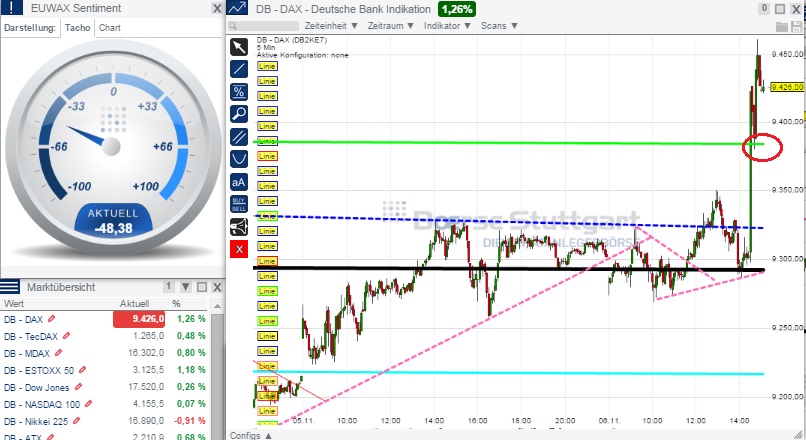Expand the Configs panel at chart bottom
806x440 pixels.
pos(250,435)
